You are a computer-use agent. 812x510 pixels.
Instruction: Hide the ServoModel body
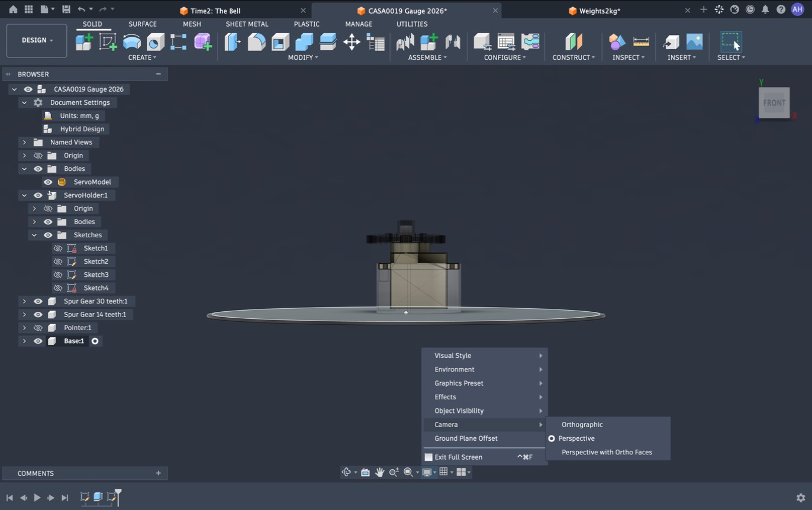(x=48, y=182)
